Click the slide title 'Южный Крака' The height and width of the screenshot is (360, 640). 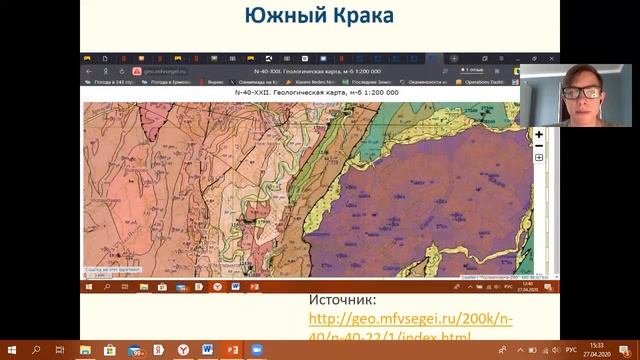(x=319, y=16)
